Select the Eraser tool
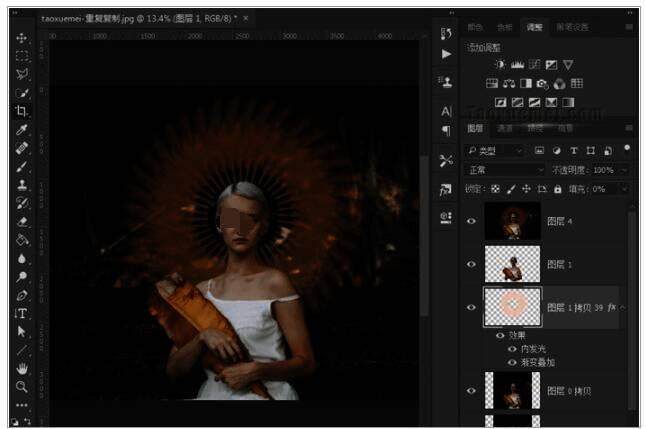This screenshot has height=429, width=646. 21,221
